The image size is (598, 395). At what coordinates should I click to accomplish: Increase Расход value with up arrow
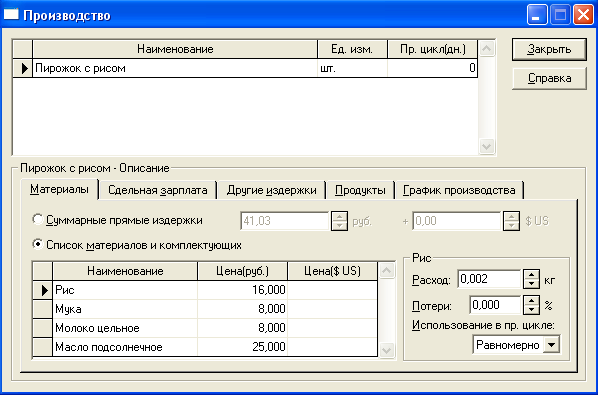[531, 275]
